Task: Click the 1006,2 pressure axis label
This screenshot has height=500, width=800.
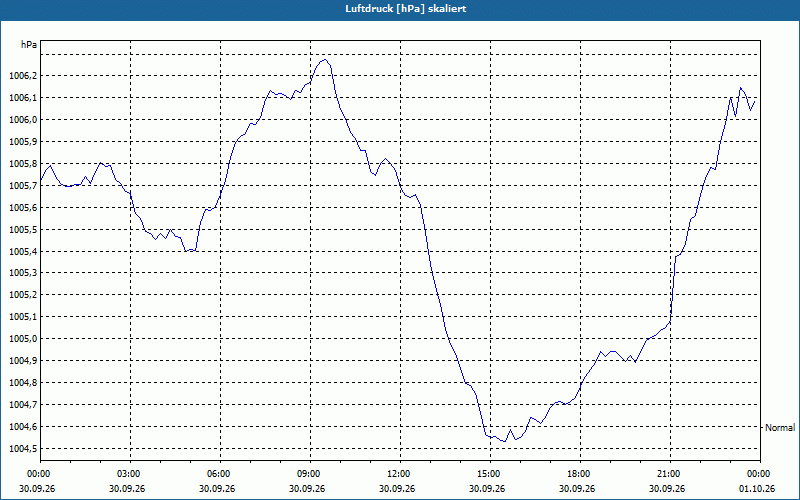Action: coord(23,76)
